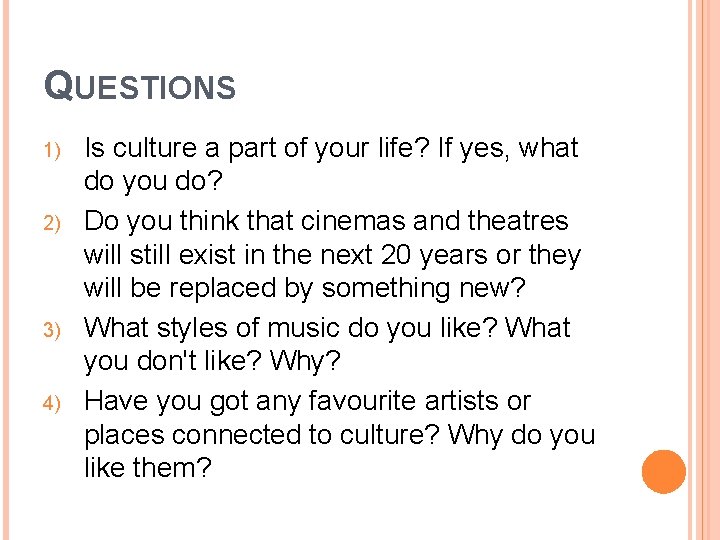
Task: Click the line 'places connected to culture?'
Action: 262,435
